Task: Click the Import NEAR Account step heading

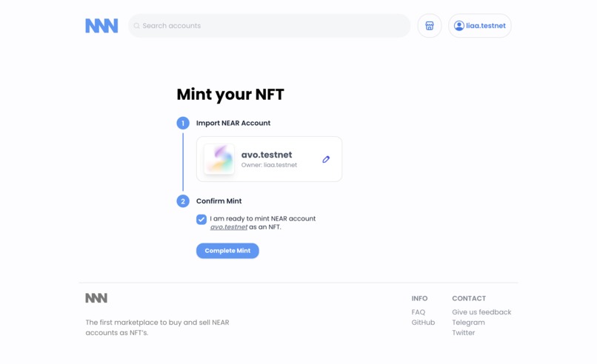Action: pos(233,124)
